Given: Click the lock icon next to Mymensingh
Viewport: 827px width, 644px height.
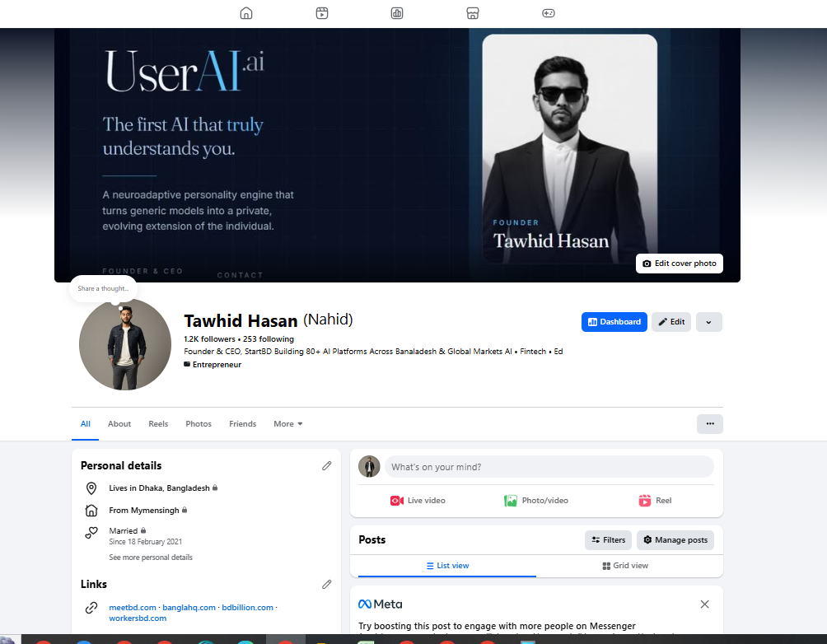Looking at the screenshot, I should coord(185,510).
